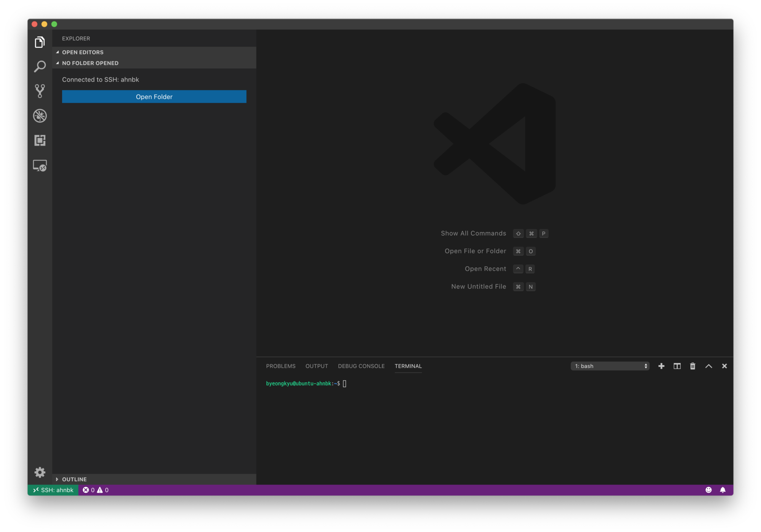Close the terminal panel
The image size is (761, 532).
(724, 366)
